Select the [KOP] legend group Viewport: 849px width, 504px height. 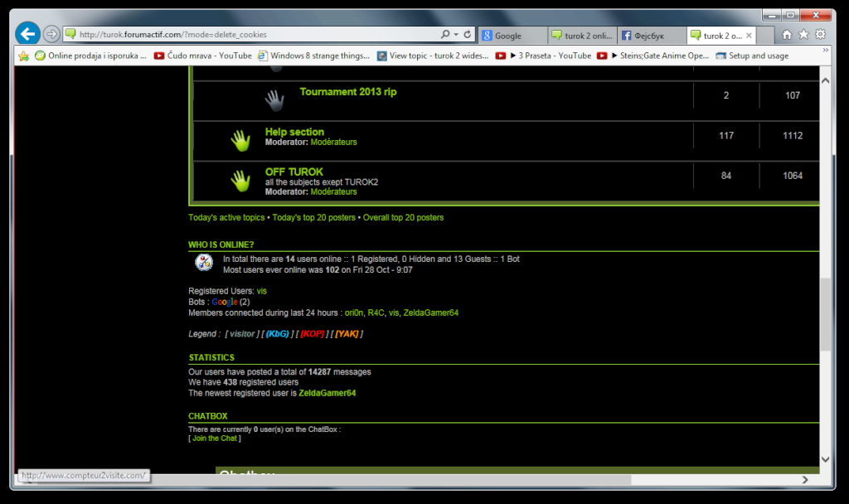click(x=313, y=334)
